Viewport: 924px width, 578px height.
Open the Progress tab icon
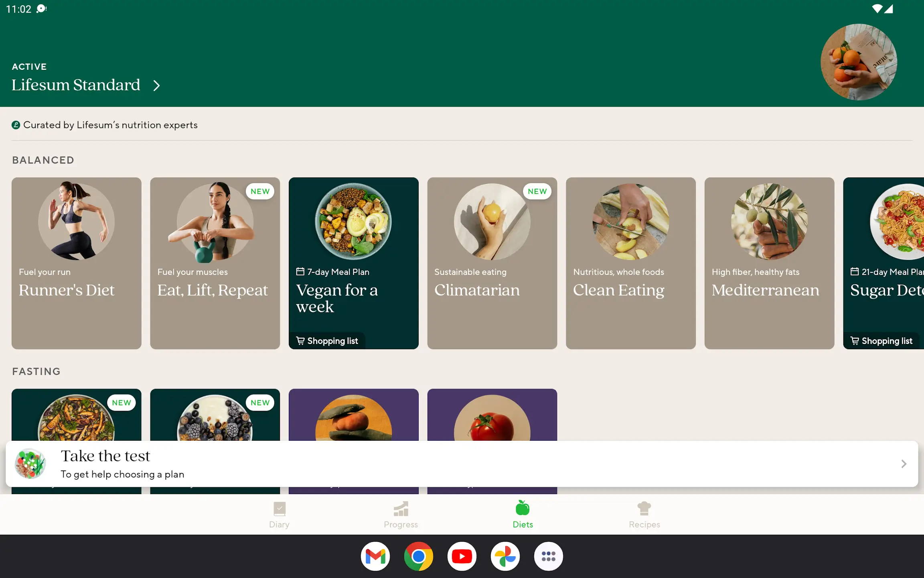point(401,509)
